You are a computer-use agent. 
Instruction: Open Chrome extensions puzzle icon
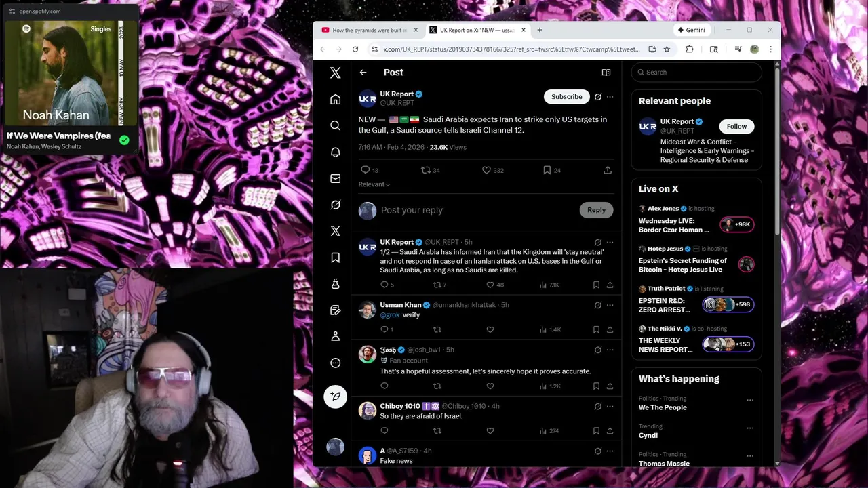(690, 49)
